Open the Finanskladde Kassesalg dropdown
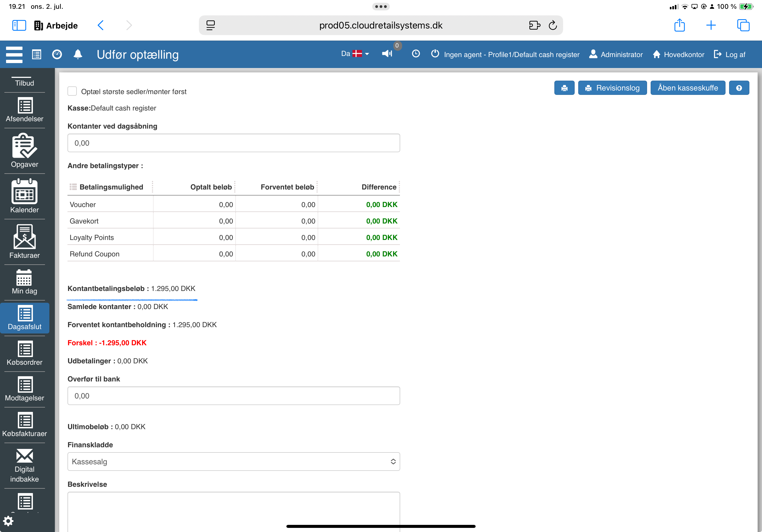 click(x=233, y=462)
